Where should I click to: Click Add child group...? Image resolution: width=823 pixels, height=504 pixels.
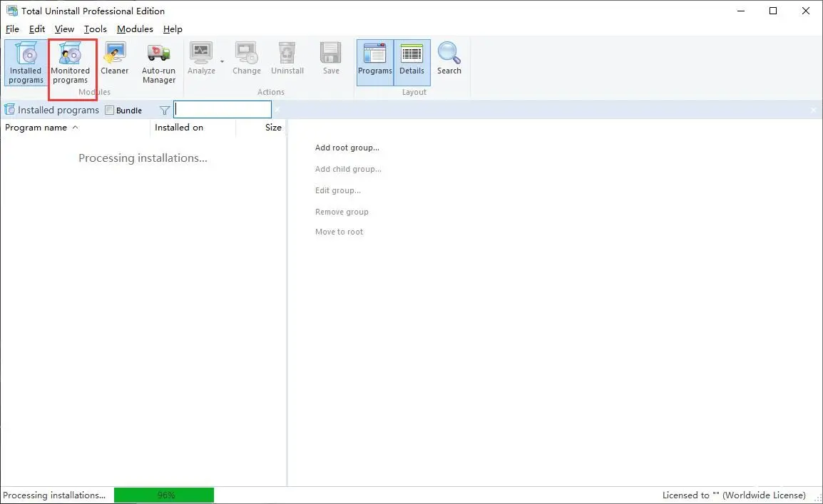[x=348, y=169]
